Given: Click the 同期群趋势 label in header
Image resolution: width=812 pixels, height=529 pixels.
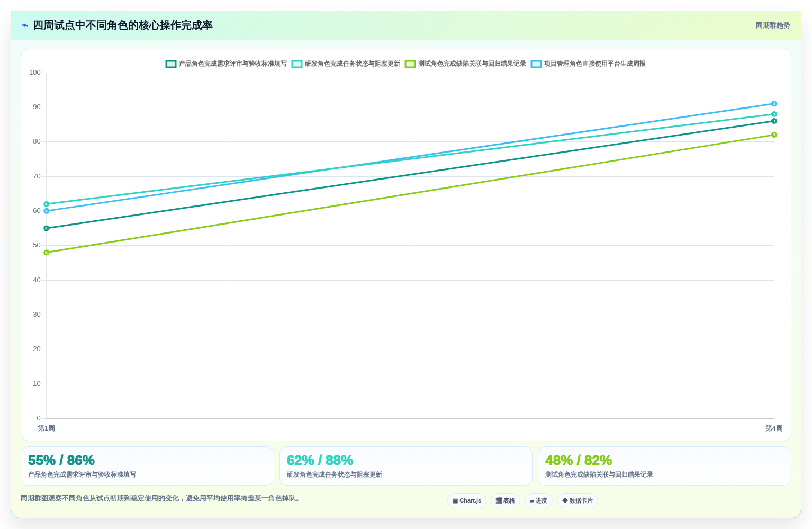Looking at the screenshot, I should click(773, 25).
